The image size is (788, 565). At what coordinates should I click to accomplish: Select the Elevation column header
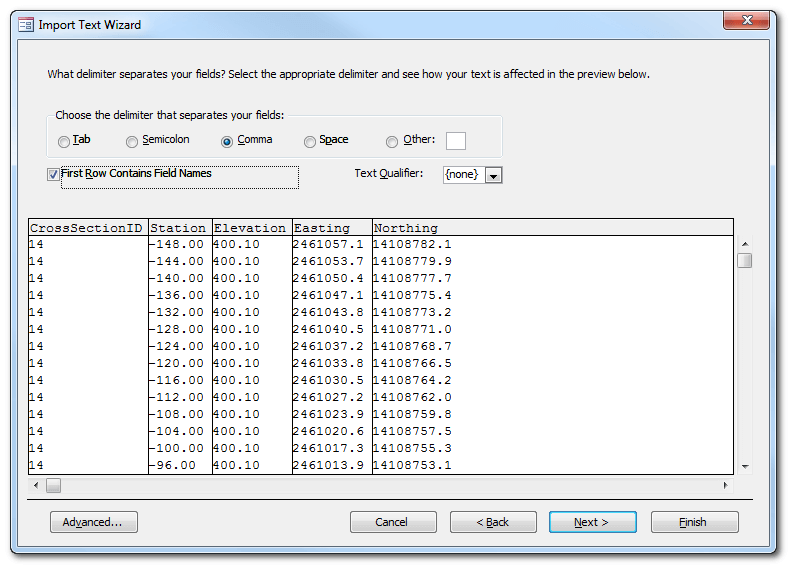point(251,228)
